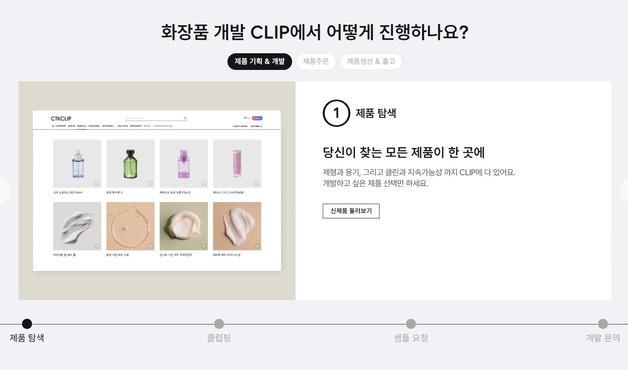Advance carousel with right arrow
The width and height of the screenshot is (628, 370).
click(x=624, y=190)
